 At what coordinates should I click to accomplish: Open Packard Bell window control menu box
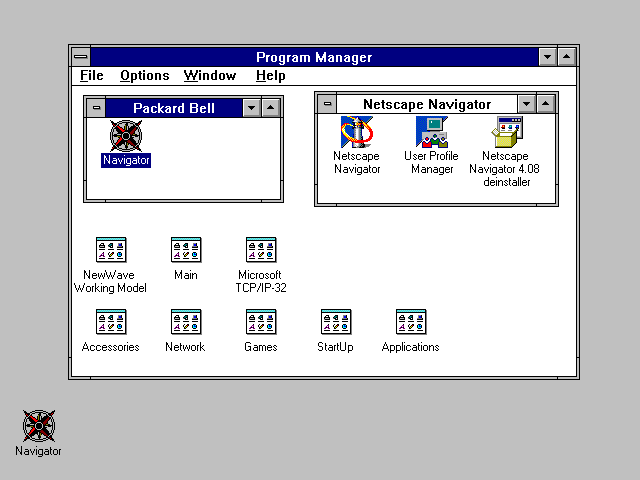pos(96,108)
